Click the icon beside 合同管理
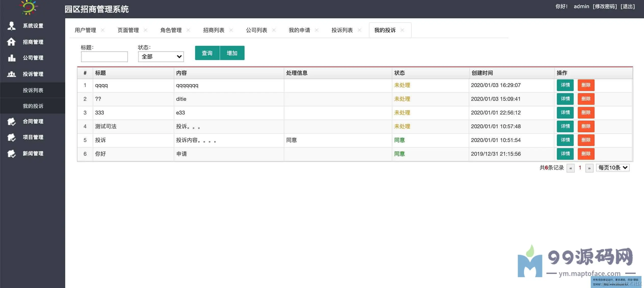This screenshot has width=644, height=288. 11,122
